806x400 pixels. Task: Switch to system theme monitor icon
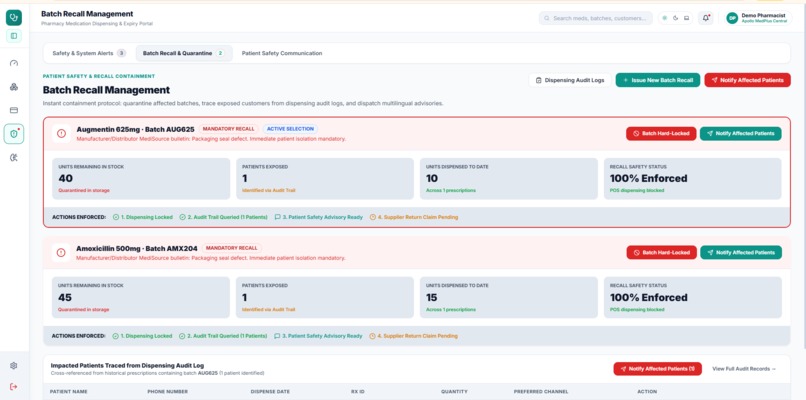click(686, 18)
